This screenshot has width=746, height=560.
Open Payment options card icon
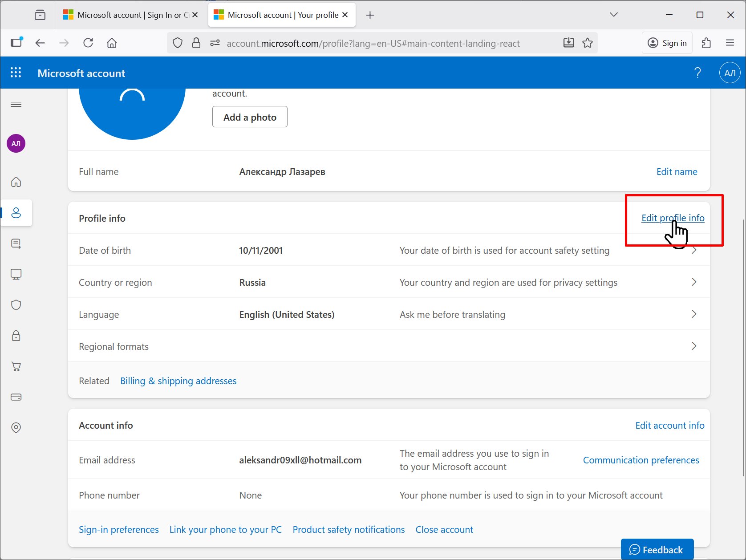pos(16,397)
